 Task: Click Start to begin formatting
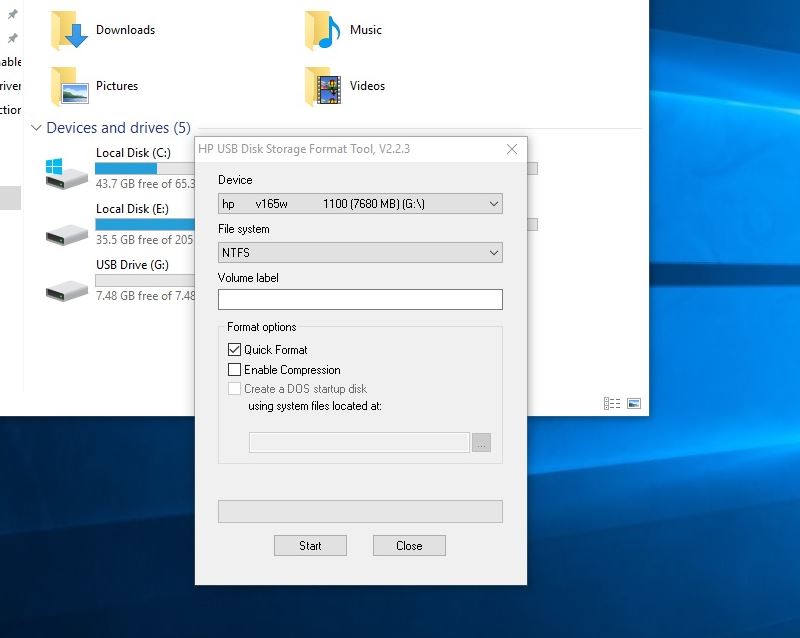coord(310,546)
